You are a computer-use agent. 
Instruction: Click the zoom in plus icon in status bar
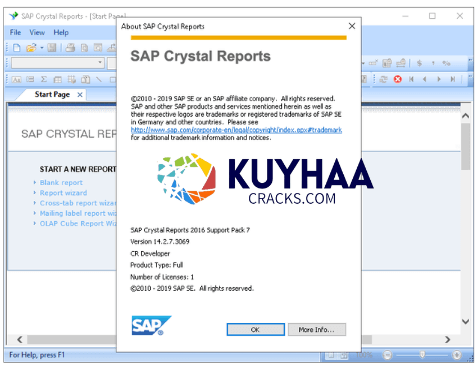pyautogui.click(x=457, y=355)
